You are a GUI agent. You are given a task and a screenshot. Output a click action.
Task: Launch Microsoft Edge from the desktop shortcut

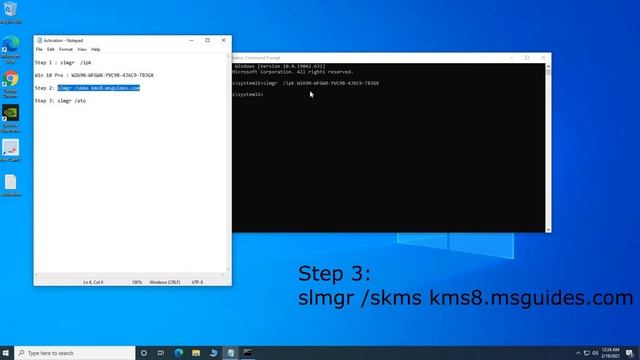10,49
